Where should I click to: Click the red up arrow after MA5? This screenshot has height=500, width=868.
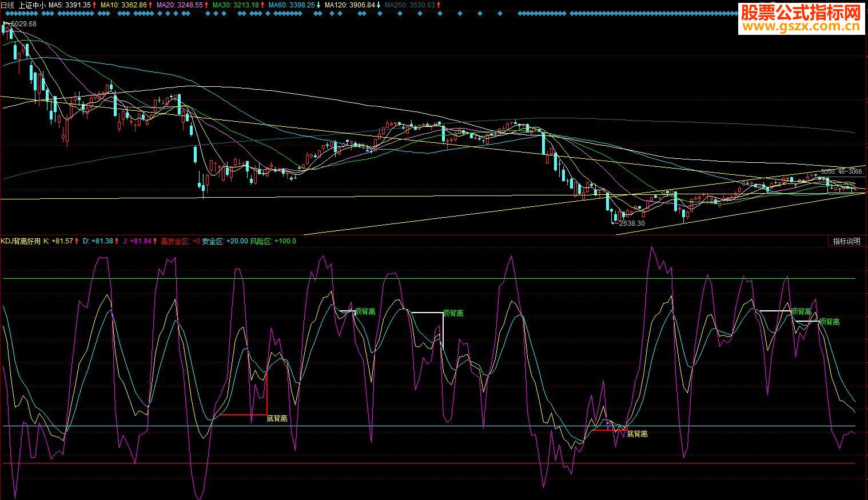(x=94, y=5)
